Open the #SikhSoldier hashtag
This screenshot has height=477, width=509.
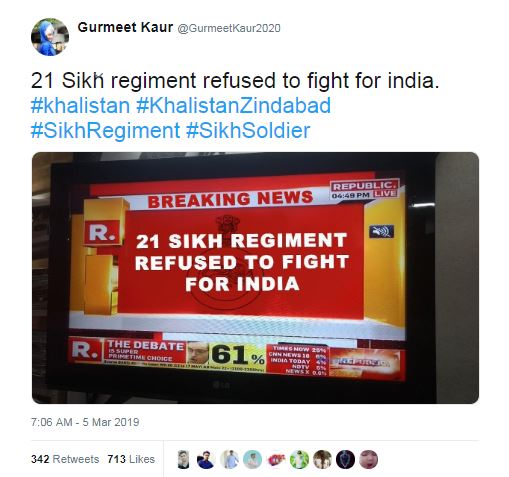coord(248,130)
